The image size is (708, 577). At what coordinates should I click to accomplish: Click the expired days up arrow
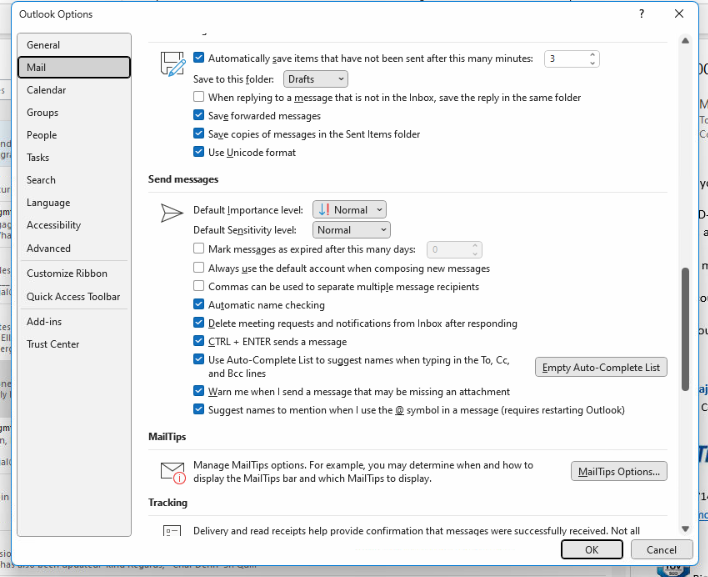pos(475,246)
